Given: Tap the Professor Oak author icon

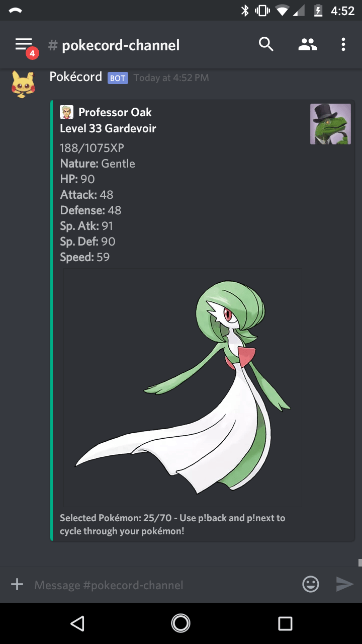Looking at the screenshot, I should pos(66,112).
